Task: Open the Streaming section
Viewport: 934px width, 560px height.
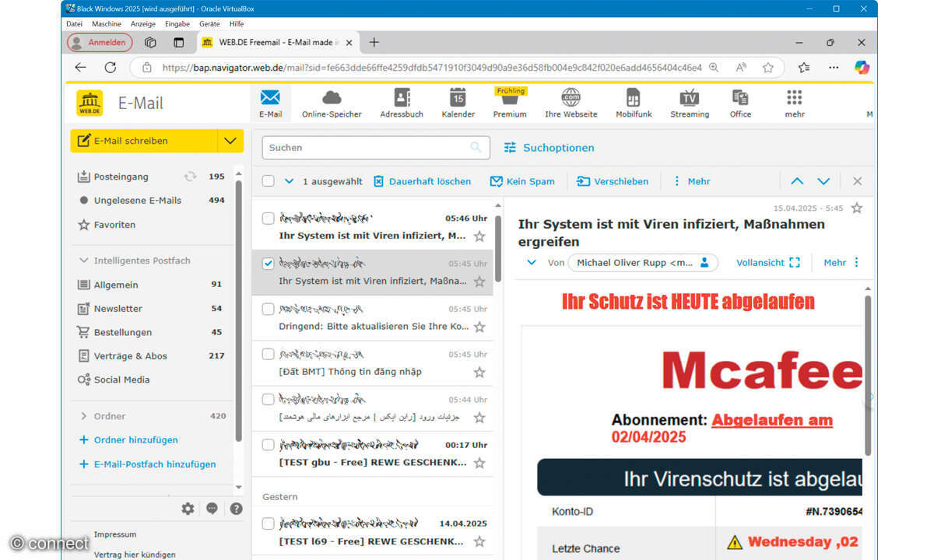Action: pyautogui.click(x=690, y=103)
